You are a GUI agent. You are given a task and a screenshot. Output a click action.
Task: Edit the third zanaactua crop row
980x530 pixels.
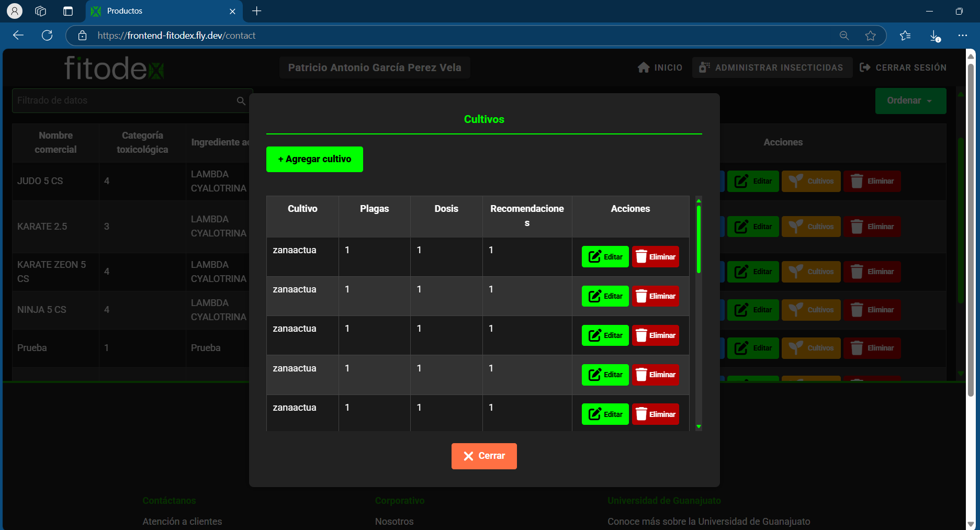605,335
